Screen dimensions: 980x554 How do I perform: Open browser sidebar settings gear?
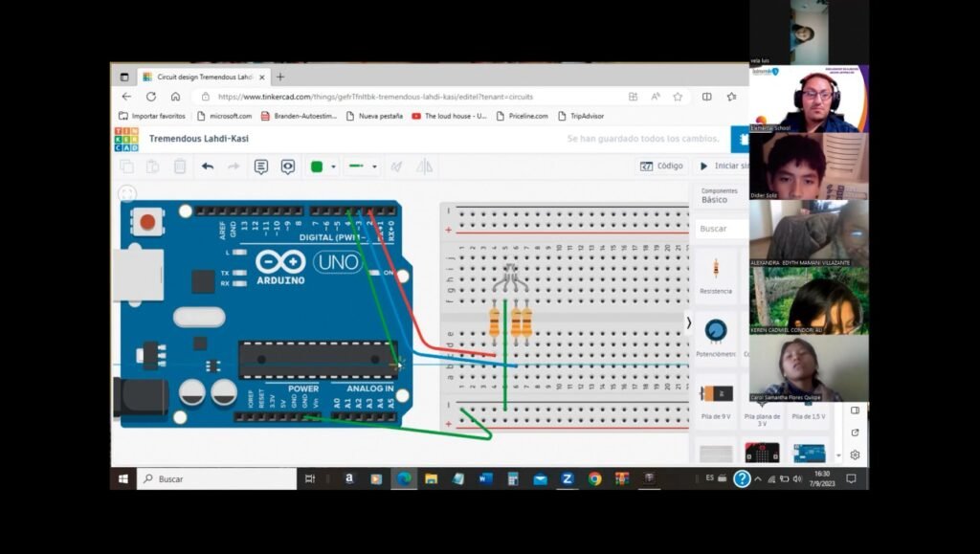coord(855,454)
